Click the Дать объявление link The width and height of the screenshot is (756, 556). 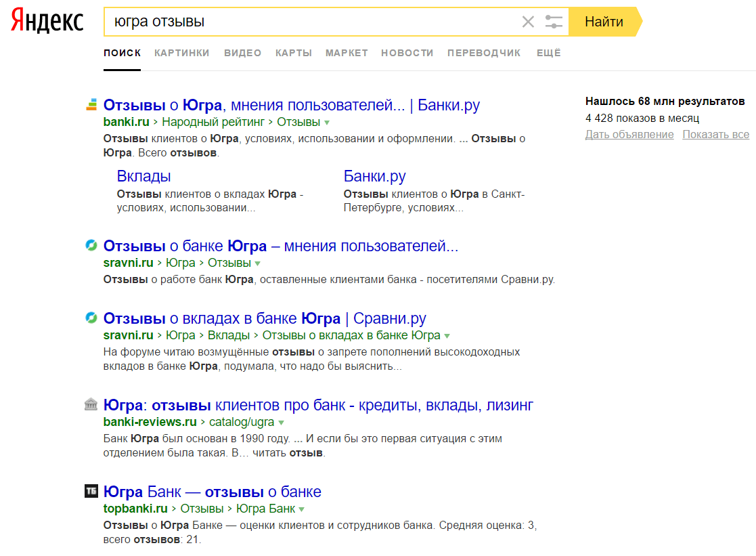coord(629,135)
